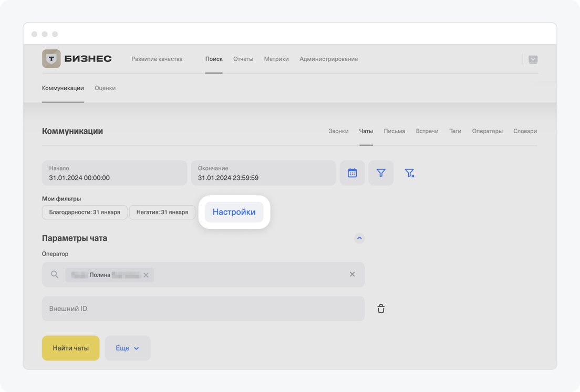Delete the Внешний ID field with the trash icon
The height and width of the screenshot is (392, 580).
point(381,309)
